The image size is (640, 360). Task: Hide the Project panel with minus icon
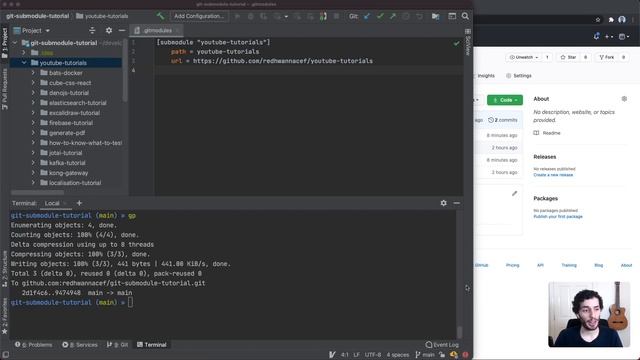pyautogui.click(x=122, y=30)
